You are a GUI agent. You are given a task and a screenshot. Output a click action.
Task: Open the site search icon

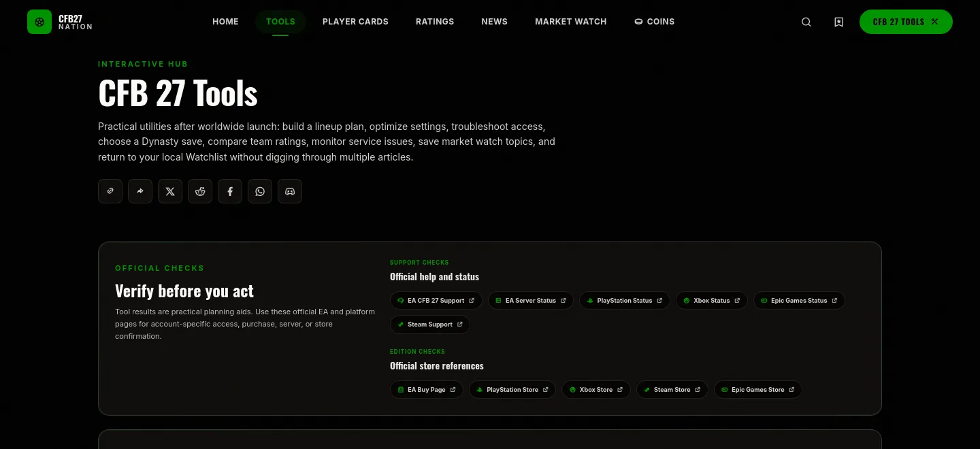pos(806,22)
